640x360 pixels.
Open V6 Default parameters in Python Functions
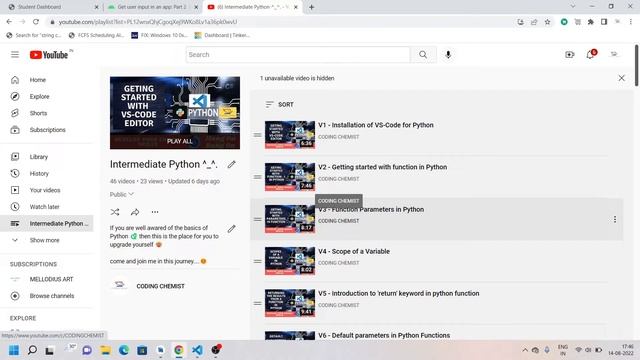click(x=384, y=336)
